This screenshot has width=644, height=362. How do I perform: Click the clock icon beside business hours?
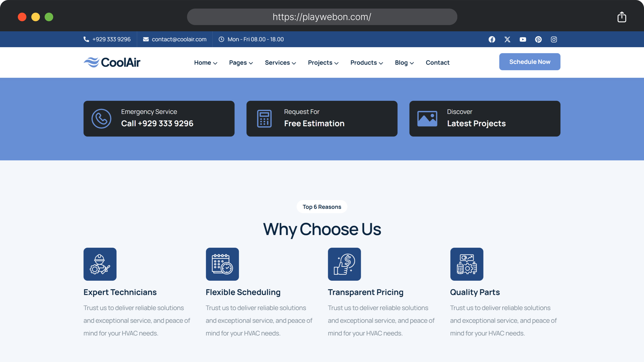[221, 39]
